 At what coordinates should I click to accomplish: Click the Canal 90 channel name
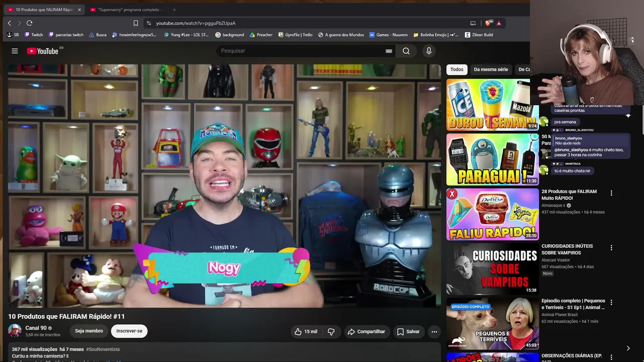[x=36, y=328]
